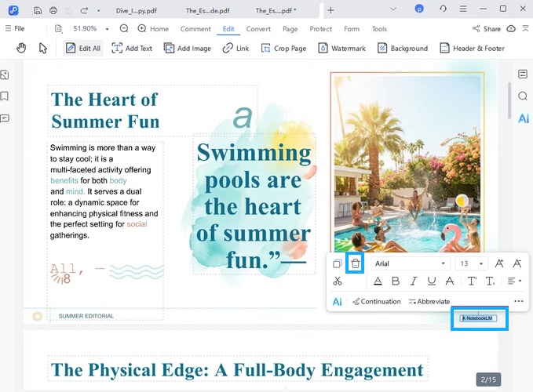Toggle underline formatting
The height and width of the screenshot is (392, 533).
click(x=432, y=281)
